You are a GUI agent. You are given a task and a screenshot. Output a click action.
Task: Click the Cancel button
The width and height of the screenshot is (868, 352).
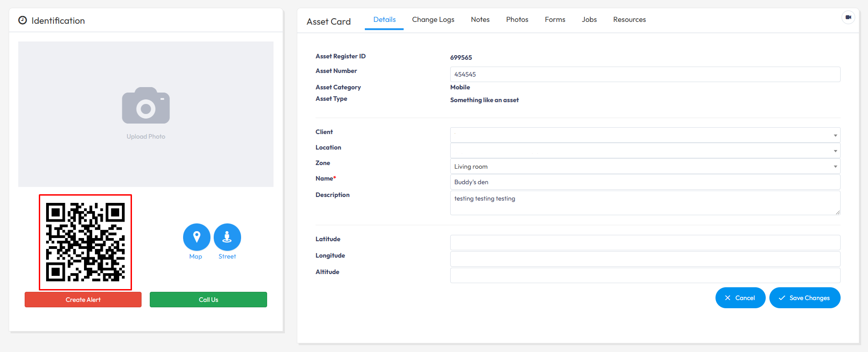[x=740, y=298]
